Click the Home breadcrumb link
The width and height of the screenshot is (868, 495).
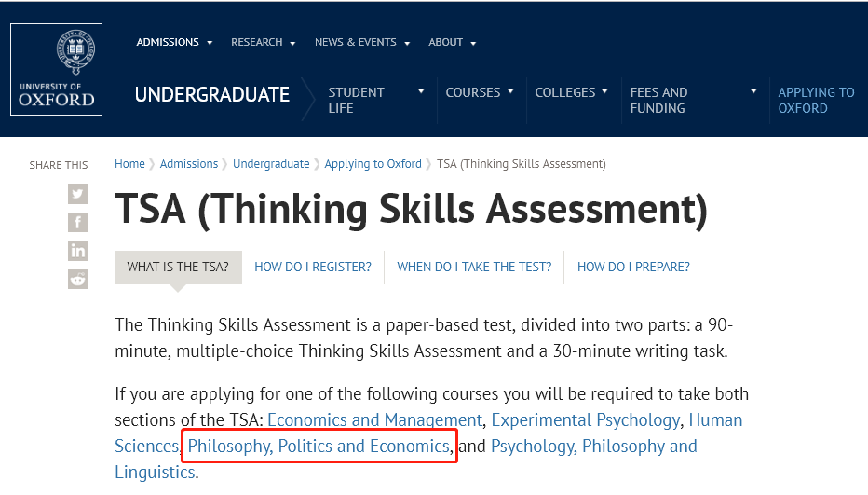click(129, 164)
